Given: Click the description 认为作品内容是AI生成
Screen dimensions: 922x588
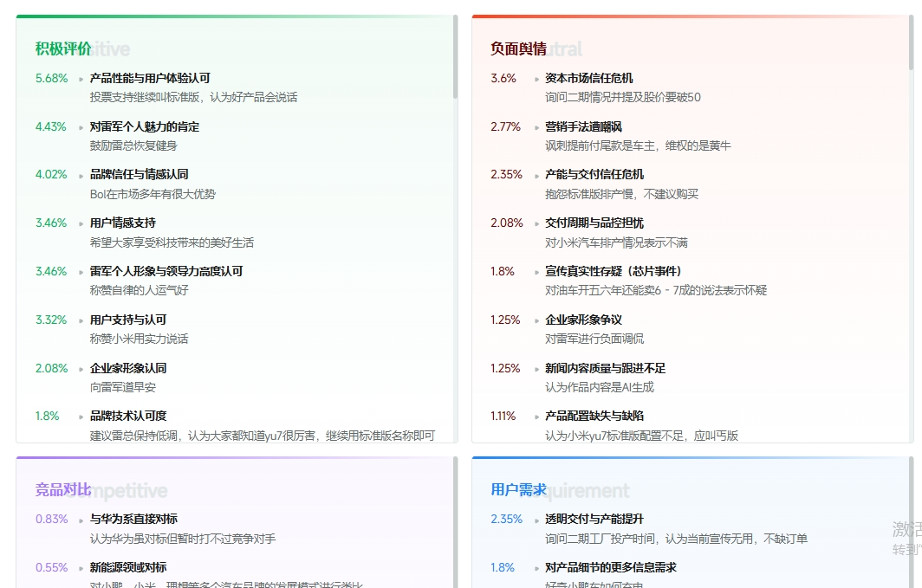Looking at the screenshot, I should [x=600, y=387].
